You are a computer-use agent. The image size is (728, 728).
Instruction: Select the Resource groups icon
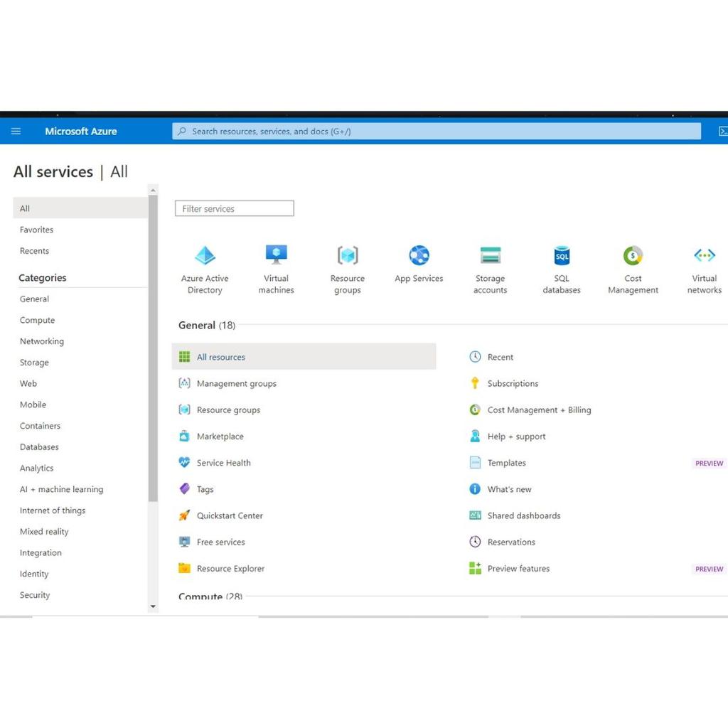[x=347, y=255]
